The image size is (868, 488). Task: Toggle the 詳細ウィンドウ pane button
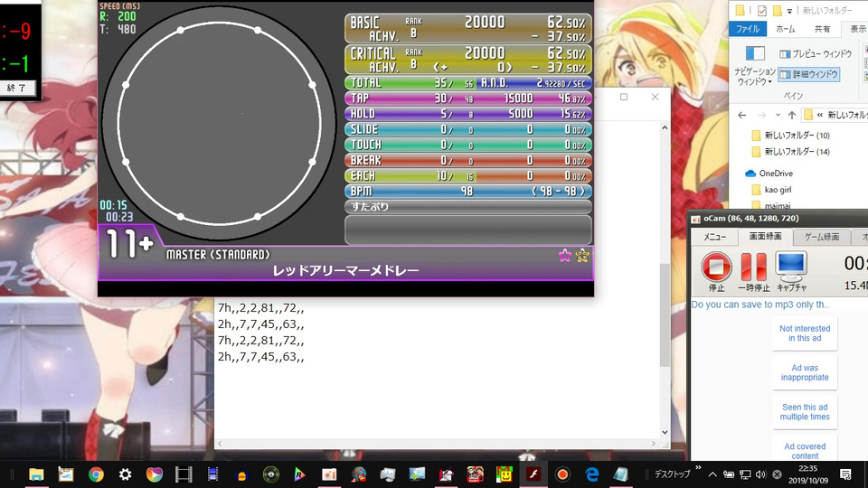coord(808,73)
